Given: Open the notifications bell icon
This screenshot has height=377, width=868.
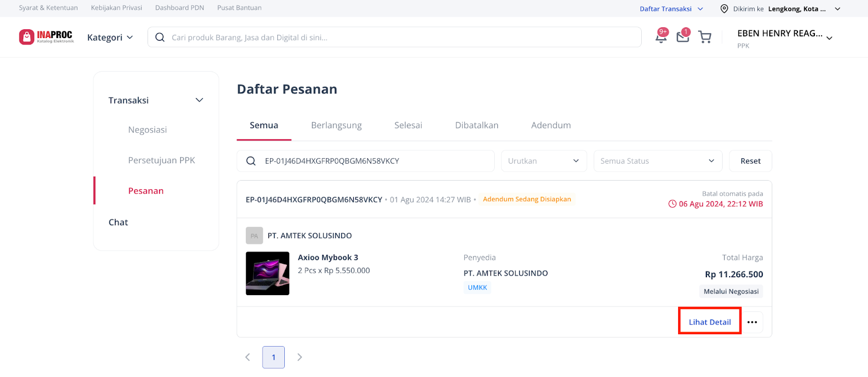Looking at the screenshot, I should (661, 36).
